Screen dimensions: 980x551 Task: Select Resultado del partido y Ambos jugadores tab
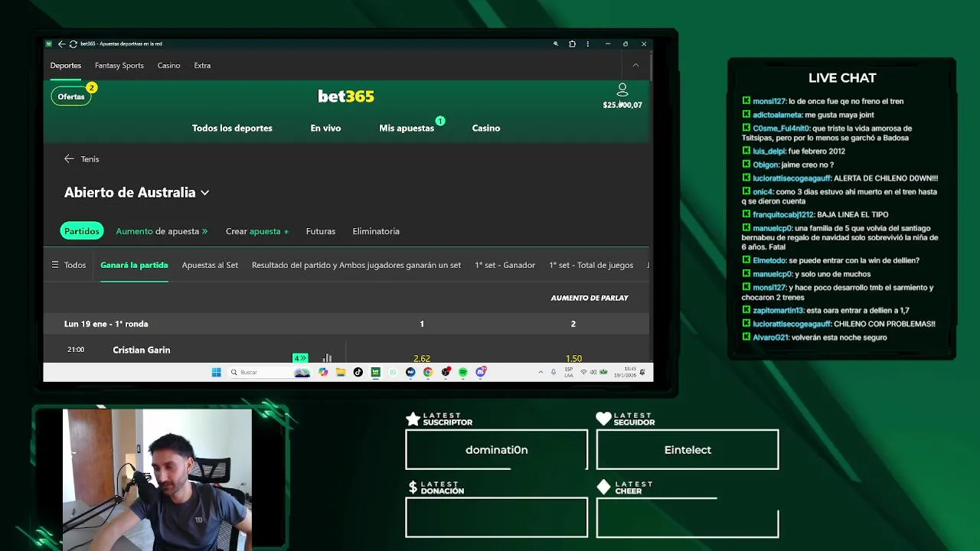[356, 265]
